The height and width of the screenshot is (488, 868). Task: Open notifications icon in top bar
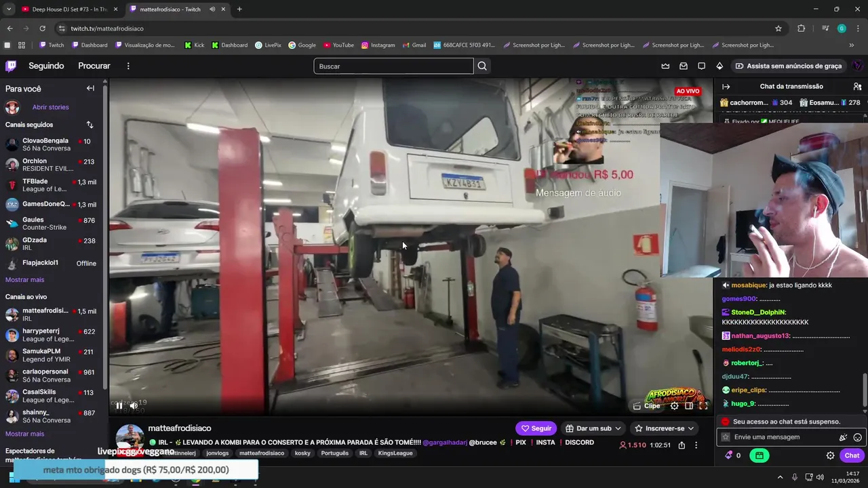click(x=701, y=66)
